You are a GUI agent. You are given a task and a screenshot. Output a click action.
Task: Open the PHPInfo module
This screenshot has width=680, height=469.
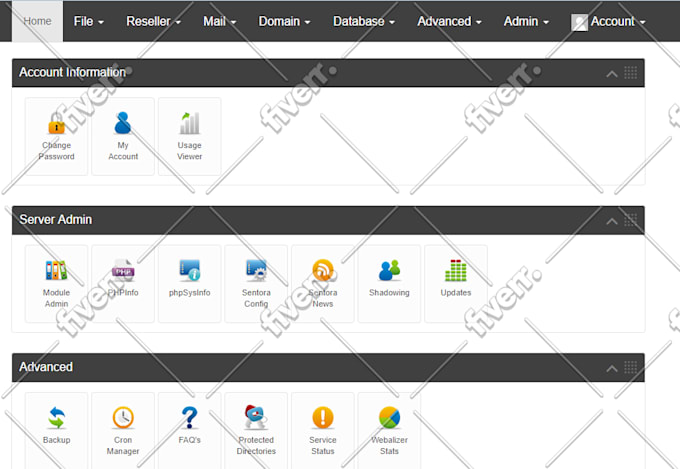click(x=123, y=284)
